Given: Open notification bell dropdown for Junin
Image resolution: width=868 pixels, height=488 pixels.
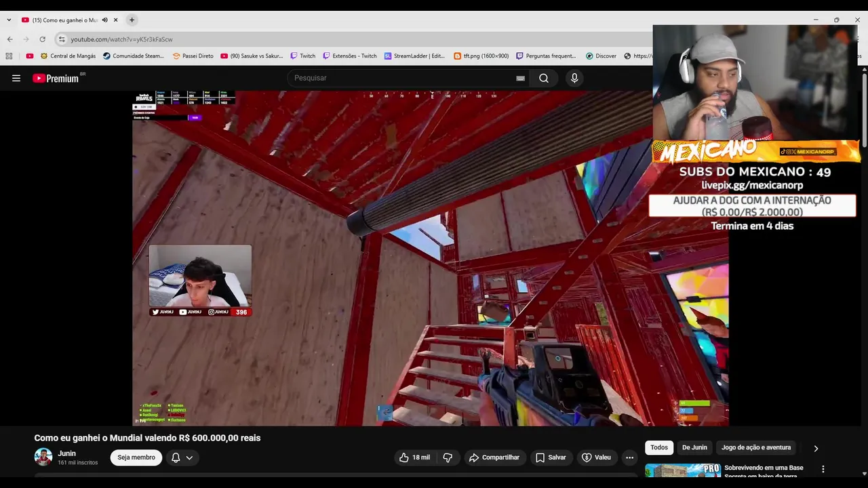Looking at the screenshot, I should coord(182,457).
